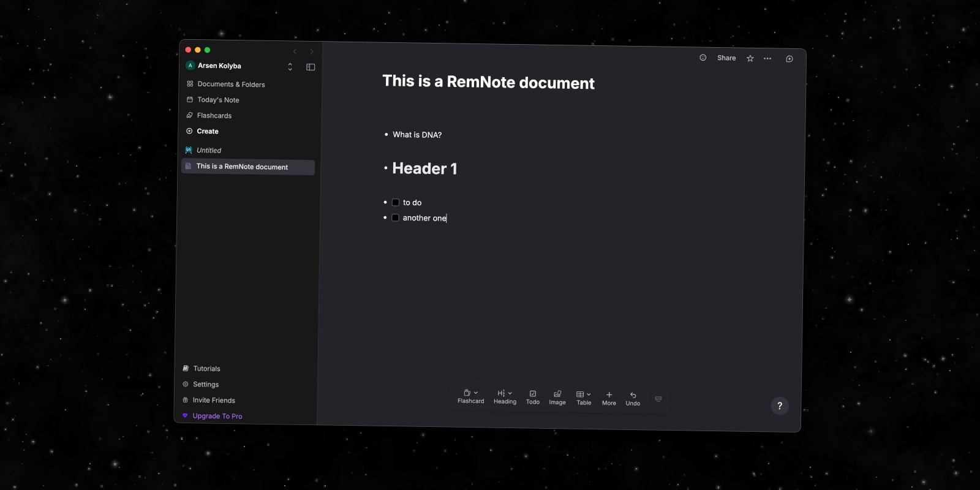Click the book icon beside Tutorials

tap(186, 368)
